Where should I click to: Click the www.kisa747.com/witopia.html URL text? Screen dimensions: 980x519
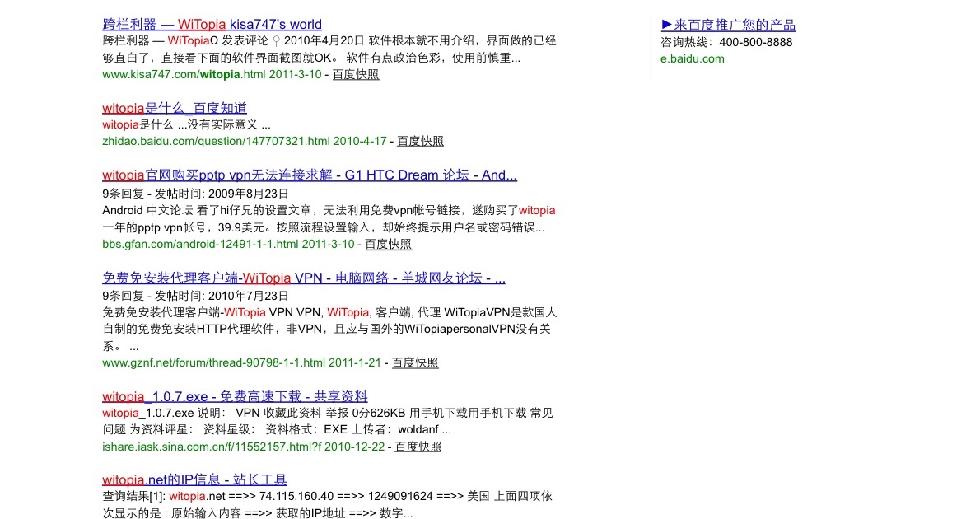(184, 74)
